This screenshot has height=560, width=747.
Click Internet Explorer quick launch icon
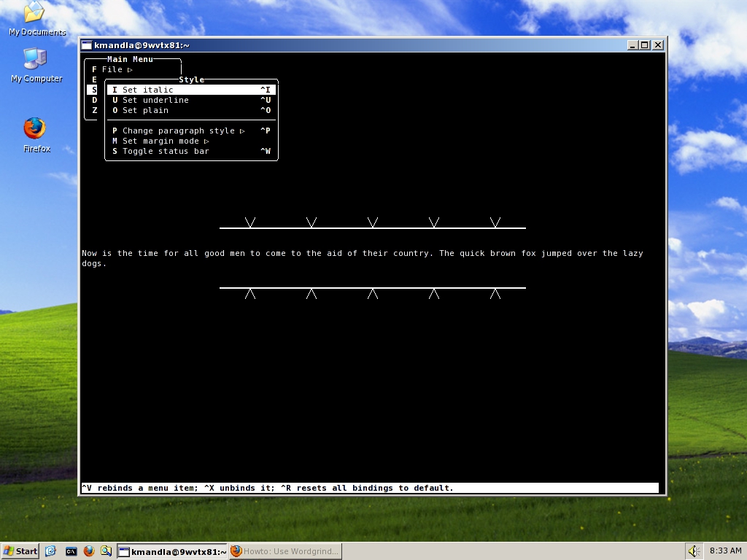click(50, 551)
